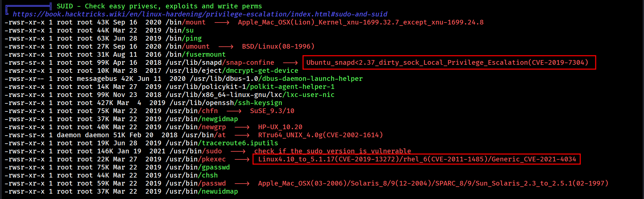Screen dimensions: 644x199
Task: Click 'check_if_the_sudo_version_is_vulnerable' text
Action: [332, 151]
